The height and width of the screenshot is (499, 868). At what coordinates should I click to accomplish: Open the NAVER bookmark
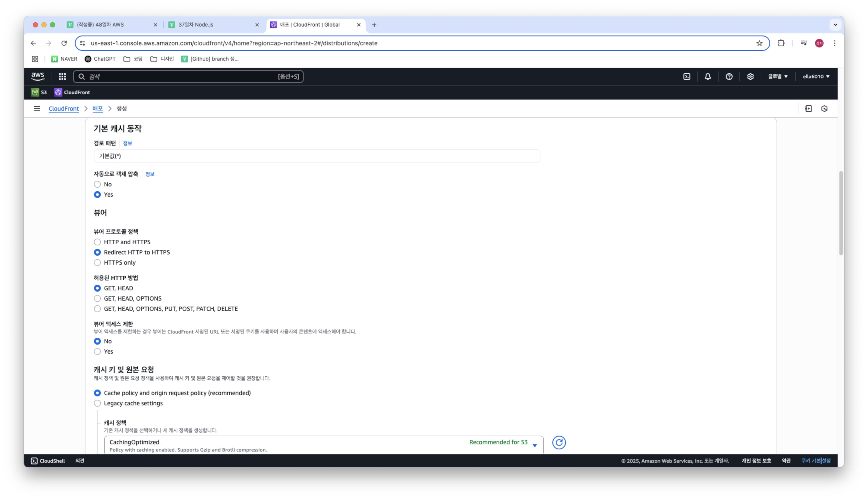pyautogui.click(x=64, y=59)
